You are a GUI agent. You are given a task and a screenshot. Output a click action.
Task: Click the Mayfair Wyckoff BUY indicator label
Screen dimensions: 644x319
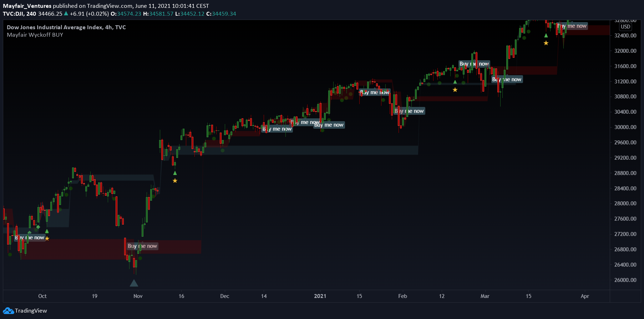35,35
